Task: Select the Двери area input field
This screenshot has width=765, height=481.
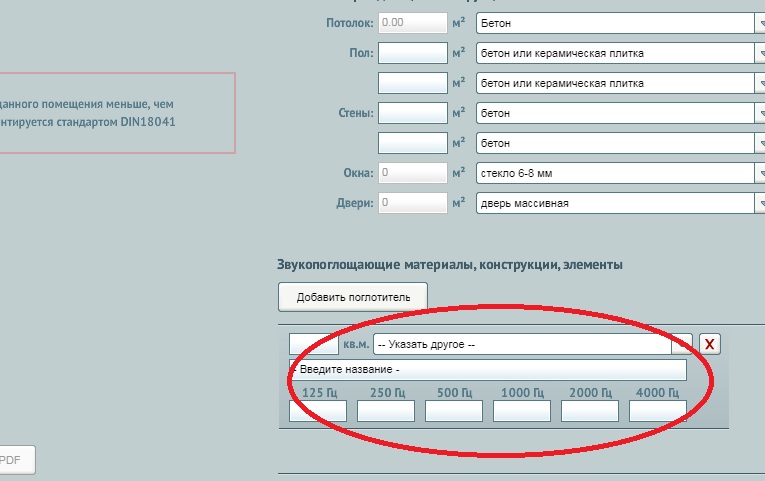Action: (412, 203)
